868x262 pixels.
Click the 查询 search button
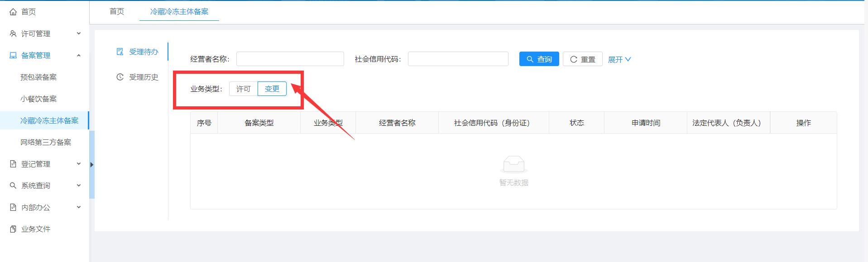click(x=539, y=59)
